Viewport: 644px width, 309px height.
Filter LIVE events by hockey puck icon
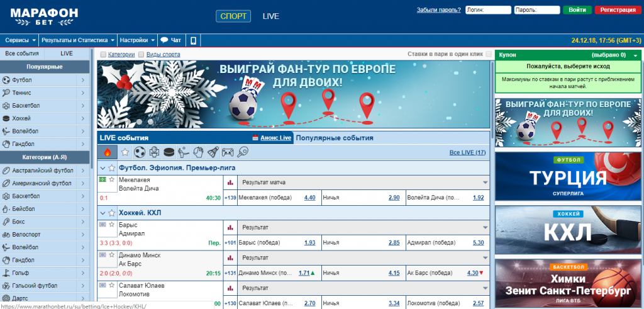pyautogui.click(x=169, y=152)
